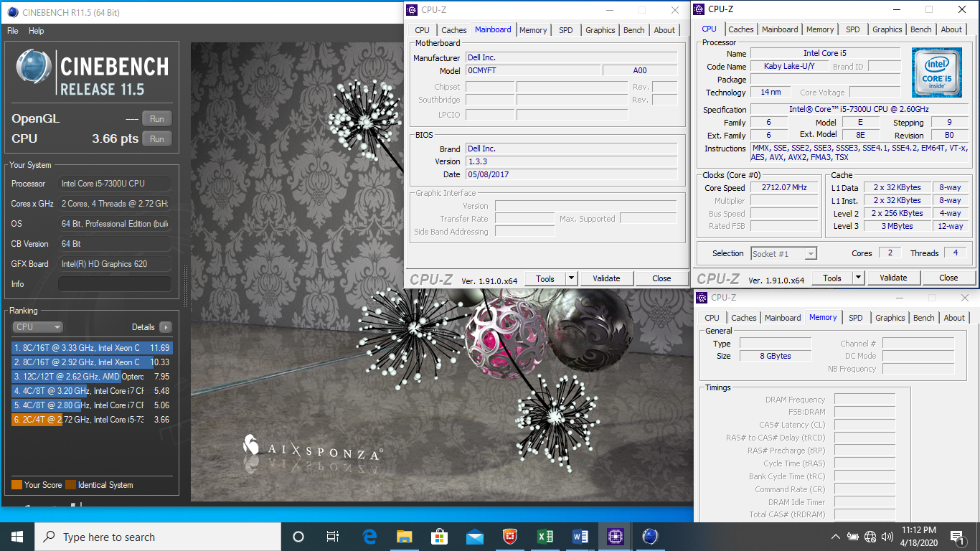Open the CPU ranking dropdown
Viewport: 980px width, 551px height.
point(38,327)
